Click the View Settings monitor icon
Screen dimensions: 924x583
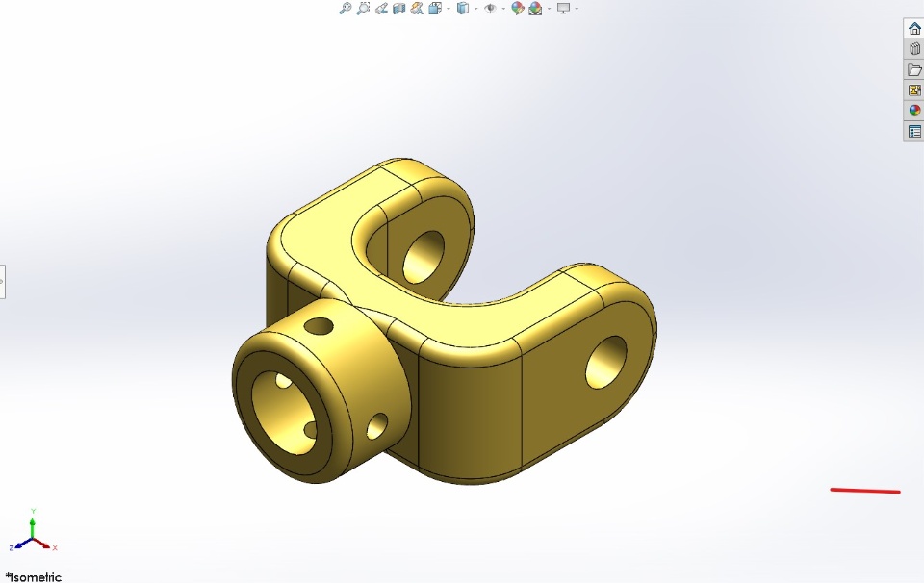tap(563, 9)
